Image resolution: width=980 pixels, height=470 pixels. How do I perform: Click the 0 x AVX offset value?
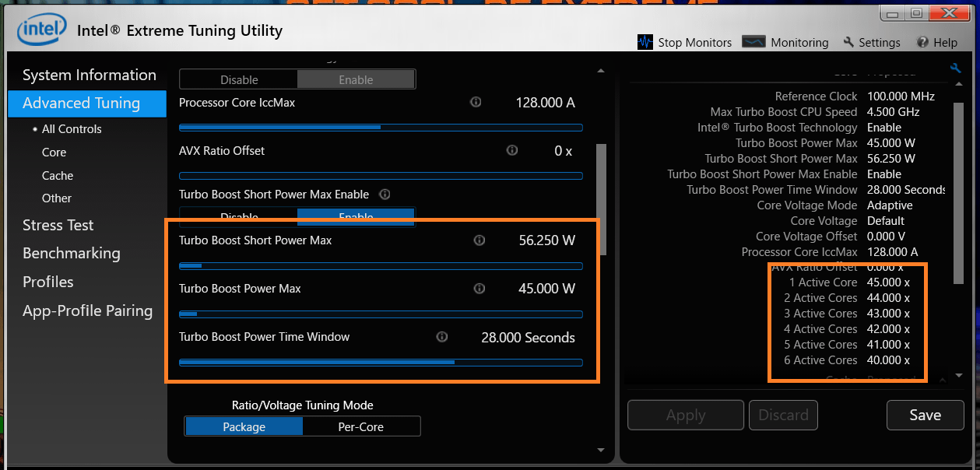564,151
